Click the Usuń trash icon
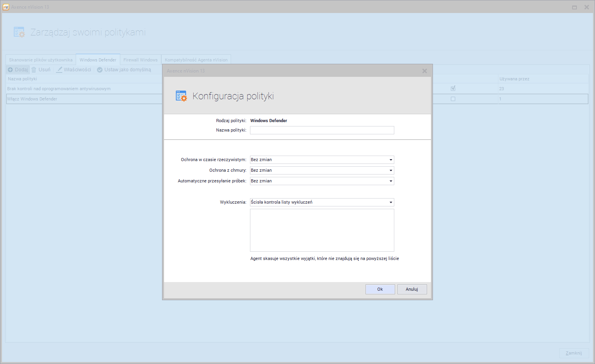This screenshot has height=364, width=595. (34, 70)
